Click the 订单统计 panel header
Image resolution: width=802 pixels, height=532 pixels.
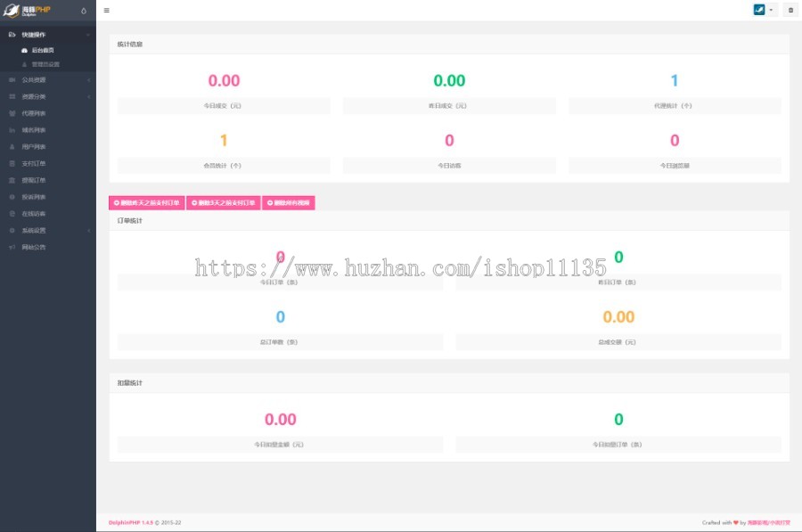click(x=449, y=221)
